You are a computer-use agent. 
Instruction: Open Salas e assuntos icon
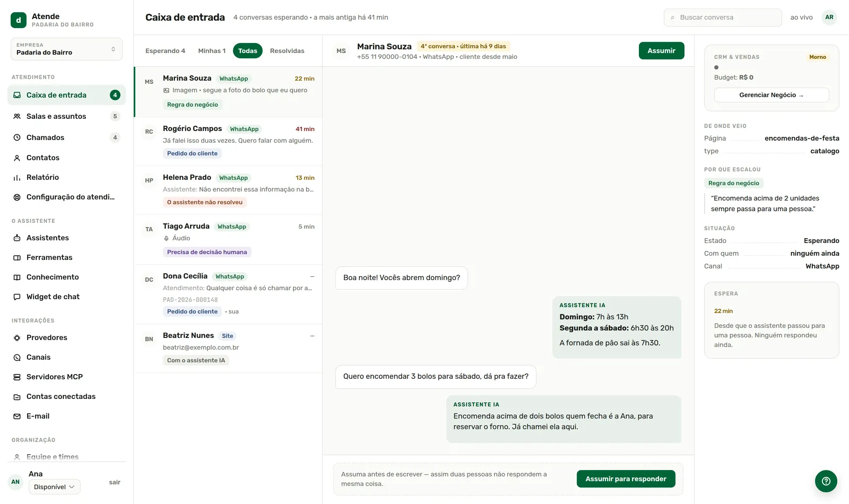(17, 116)
